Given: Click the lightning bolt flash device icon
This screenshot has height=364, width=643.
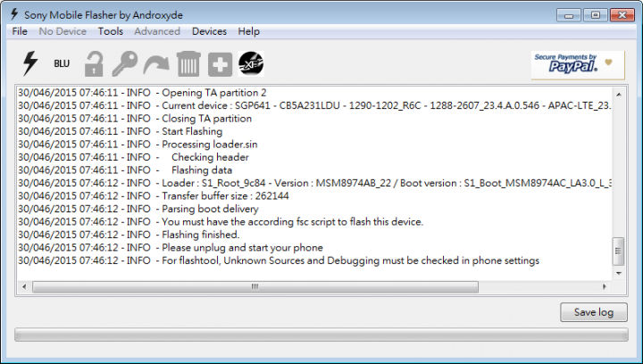Looking at the screenshot, I should tap(30, 63).
